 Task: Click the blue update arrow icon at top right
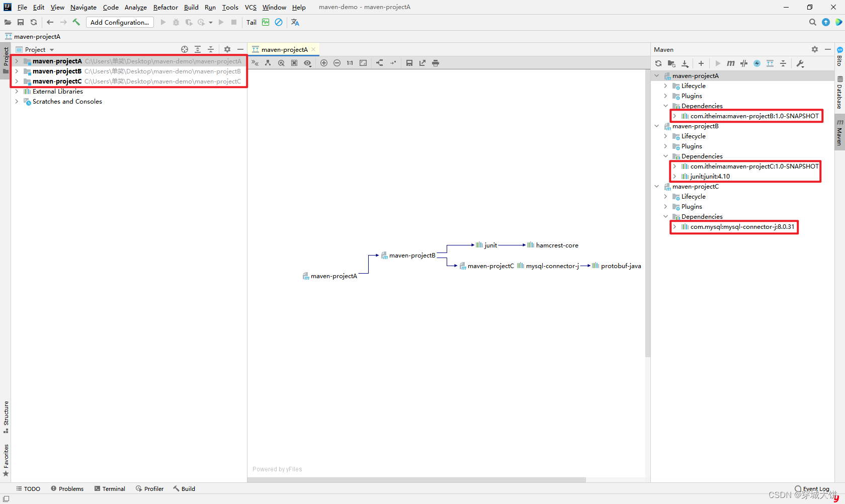(826, 22)
